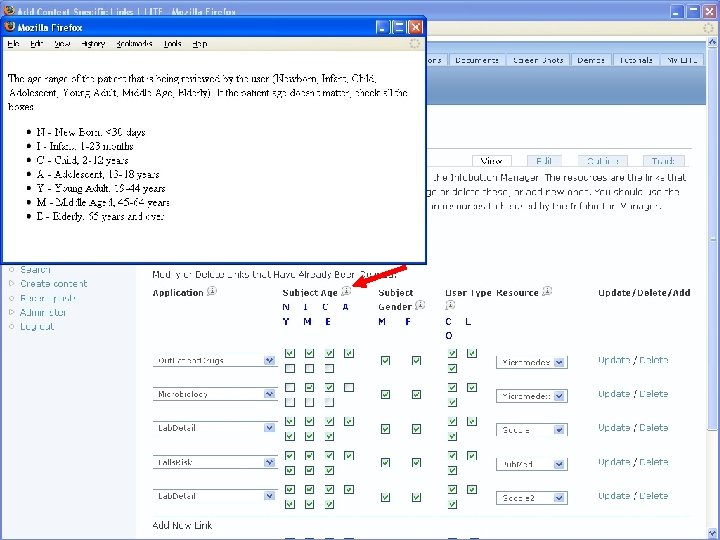
Task: Open the PubMed resource dropdown
Action: click(532, 464)
